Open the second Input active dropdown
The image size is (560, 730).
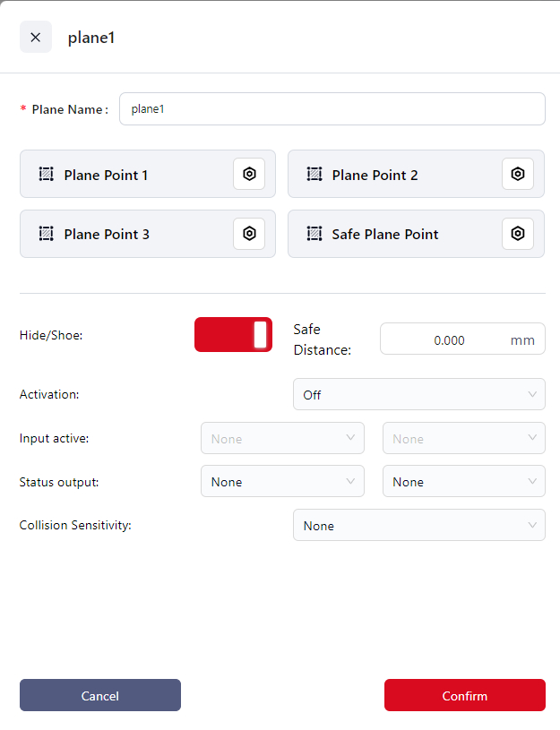click(x=463, y=439)
